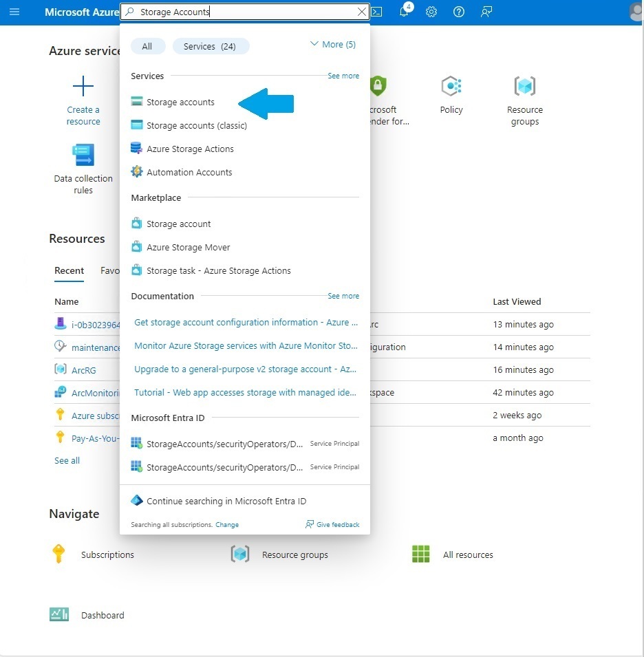Open Tutorial - Web app accesses storage doc
644x657 pixels.
tap(245, 393)
